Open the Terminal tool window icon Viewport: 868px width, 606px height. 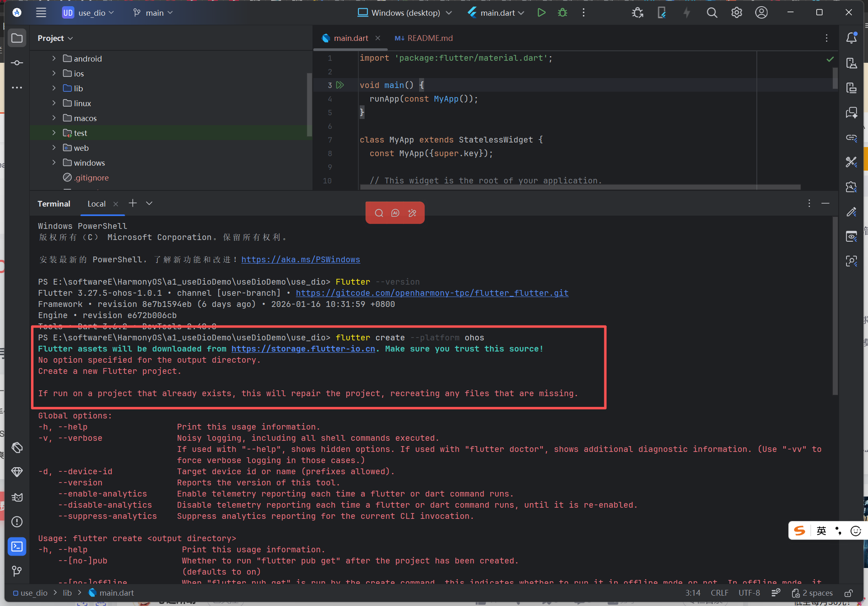(17, 547)
